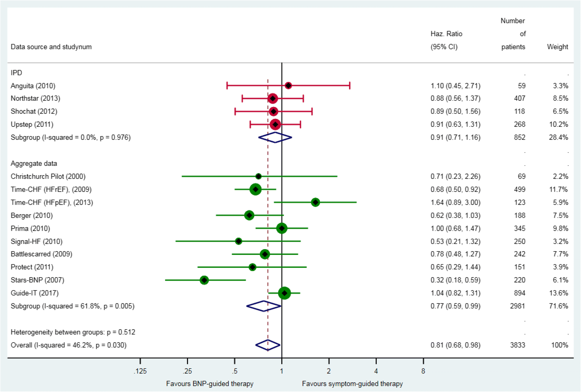581x392 pixels.
Task: Click the Northstar red point marker
Action: coord(273,98)
